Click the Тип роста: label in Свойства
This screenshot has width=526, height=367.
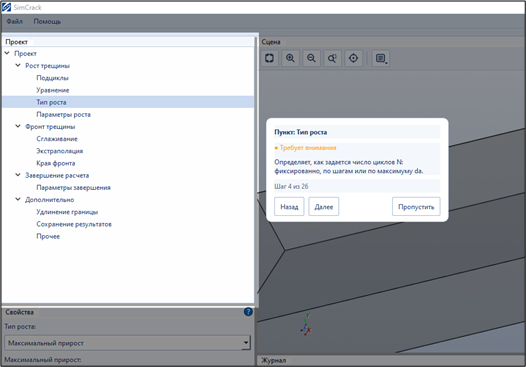[20, 326]
